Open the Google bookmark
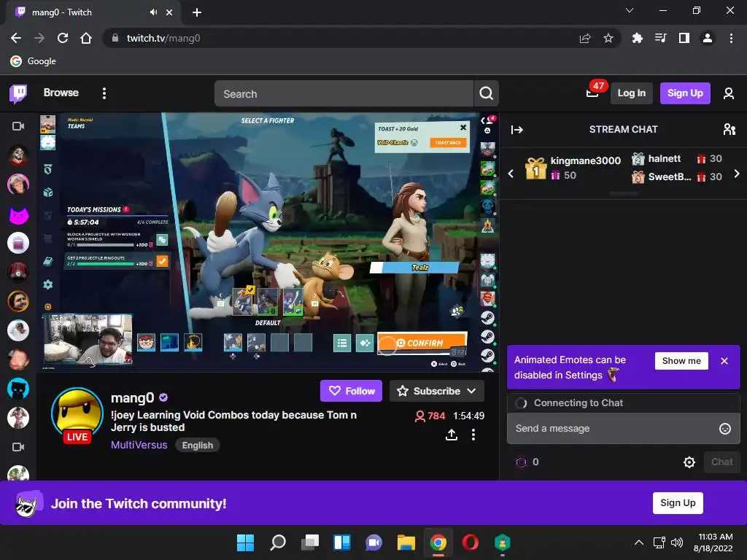Image resolution: width=747 pixels, height=560 pixels. tap(34, 61)
